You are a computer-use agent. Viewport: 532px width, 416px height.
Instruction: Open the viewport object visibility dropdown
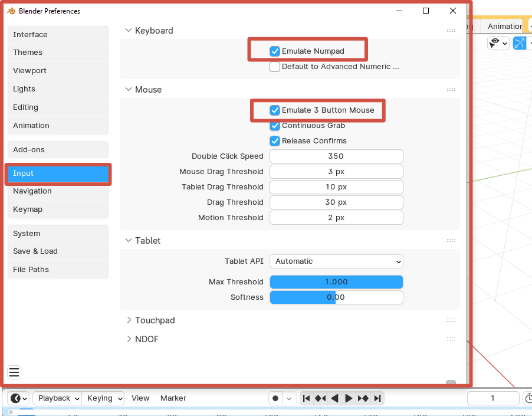(498, 43)
